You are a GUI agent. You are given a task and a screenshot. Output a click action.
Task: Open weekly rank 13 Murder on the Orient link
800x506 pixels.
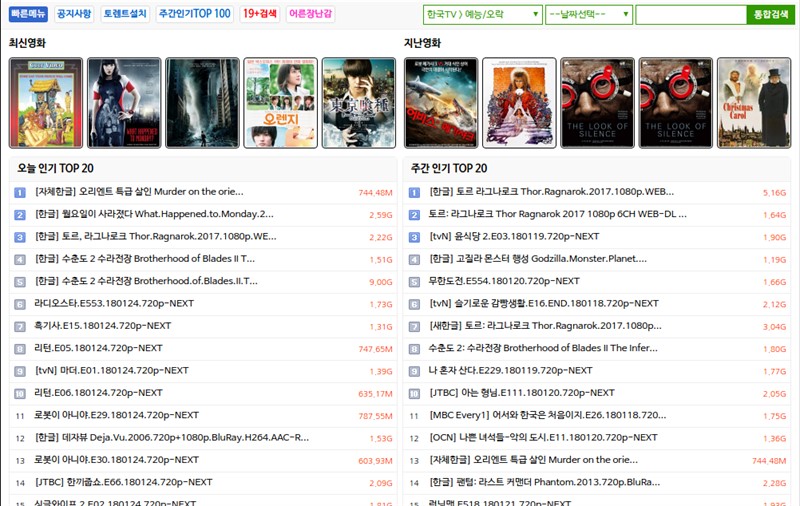point(533,460)
